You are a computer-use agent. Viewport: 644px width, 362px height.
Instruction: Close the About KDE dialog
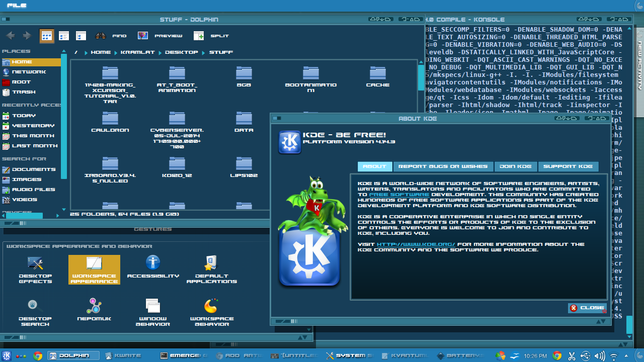(587, 308)
